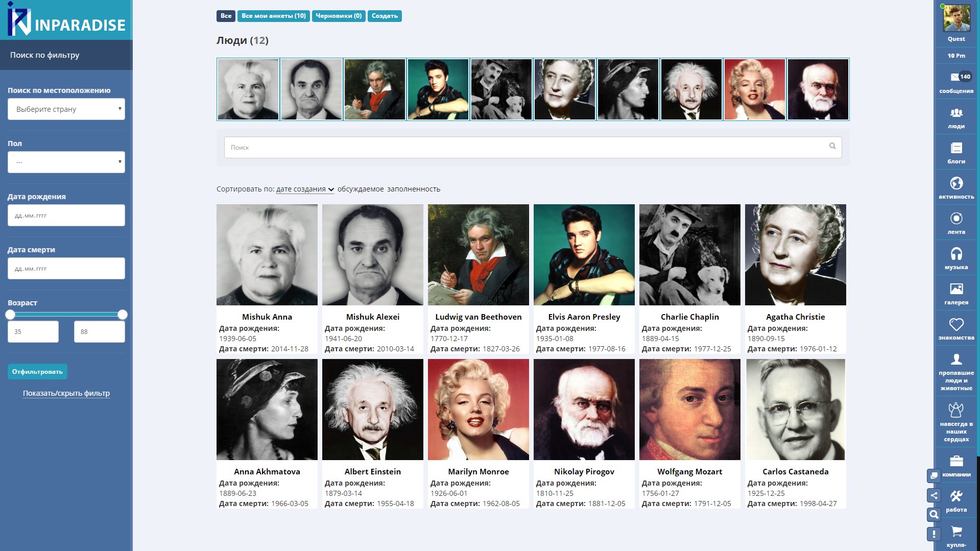Click the Отфильтровать button

[37, 372]
